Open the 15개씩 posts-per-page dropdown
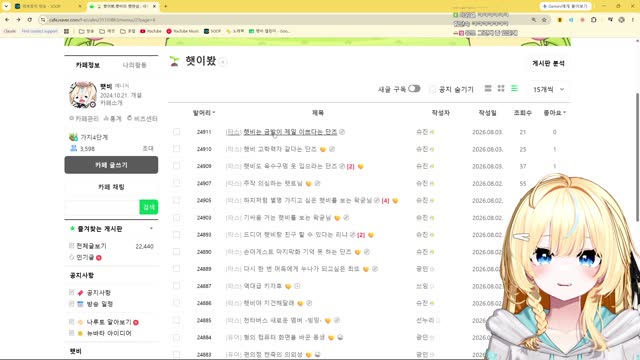Viewport: 640px width, 360px height. click(548, 89)
